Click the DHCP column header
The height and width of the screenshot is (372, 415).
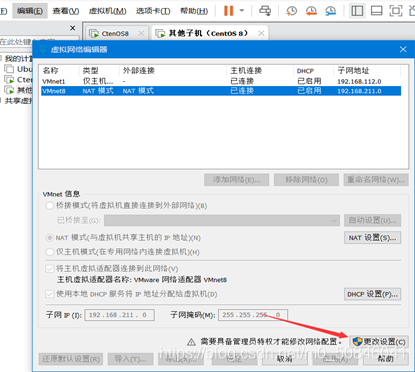(x=305, y=71)
